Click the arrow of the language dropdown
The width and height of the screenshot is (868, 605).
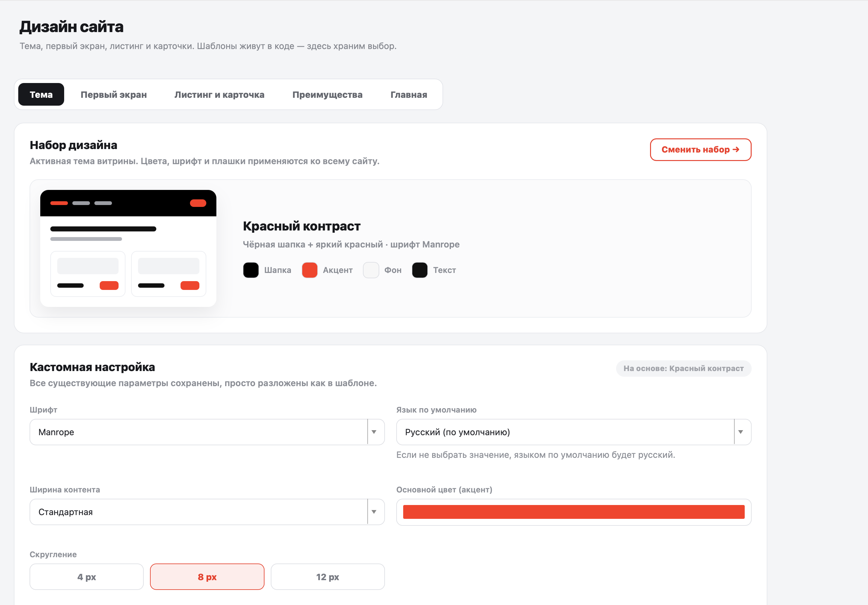(741, 432)
